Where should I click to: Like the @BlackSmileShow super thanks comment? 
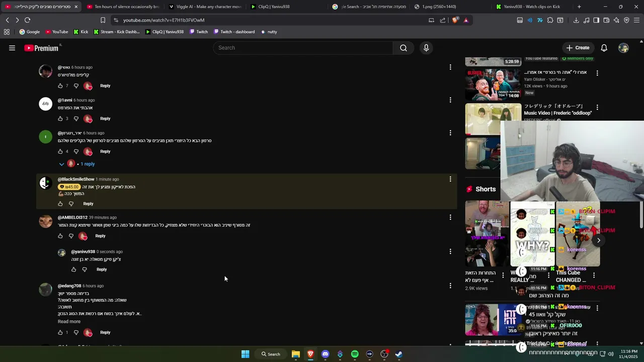[60, 204]
